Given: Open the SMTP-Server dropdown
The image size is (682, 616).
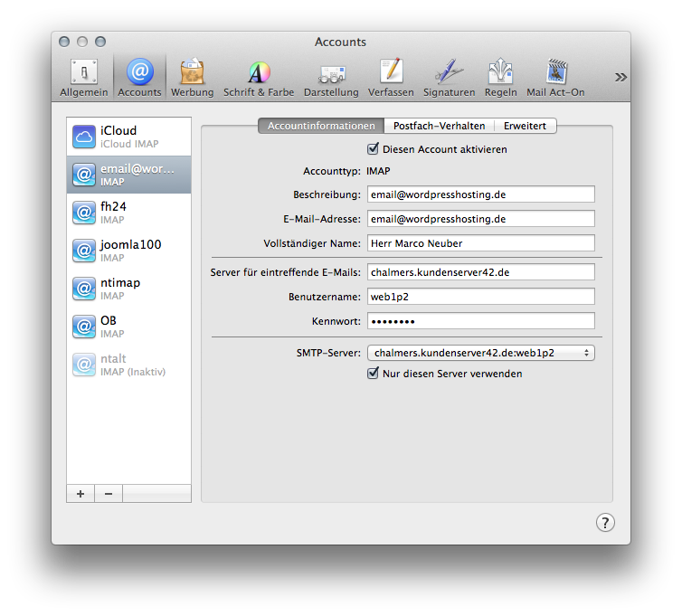Looking at the screenshot, I should pos(479,353).
